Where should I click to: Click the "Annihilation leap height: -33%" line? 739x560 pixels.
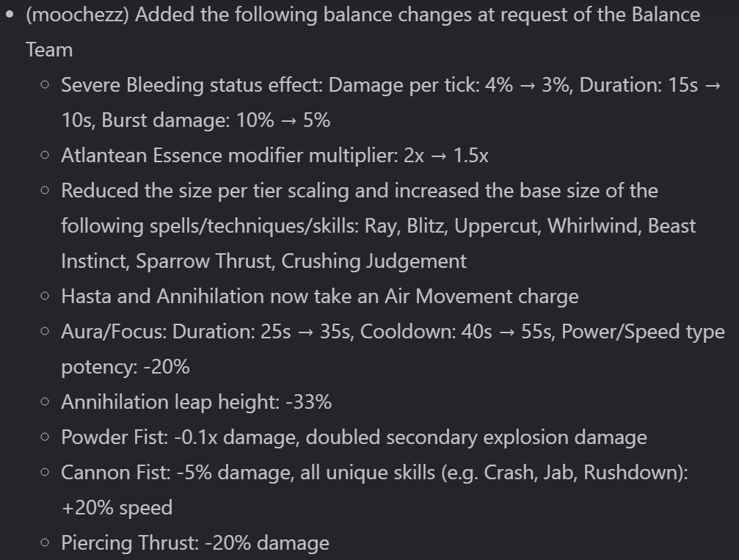196,402
